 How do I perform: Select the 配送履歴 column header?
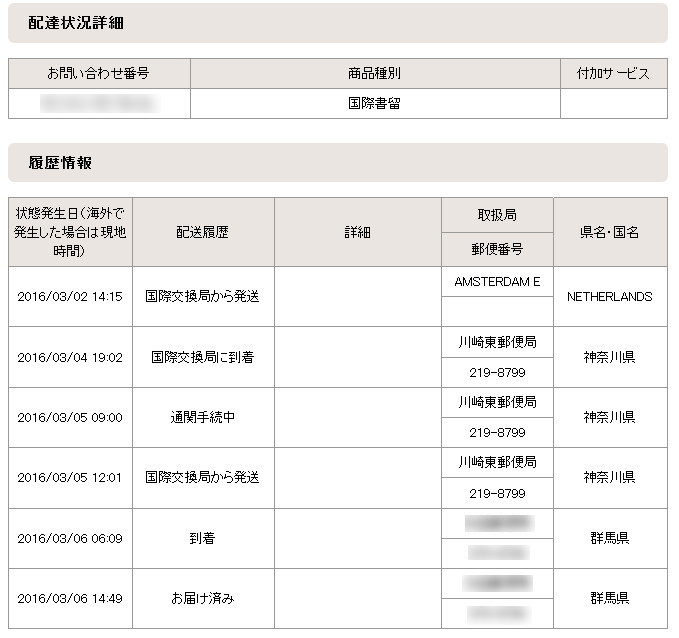(203, 232)
